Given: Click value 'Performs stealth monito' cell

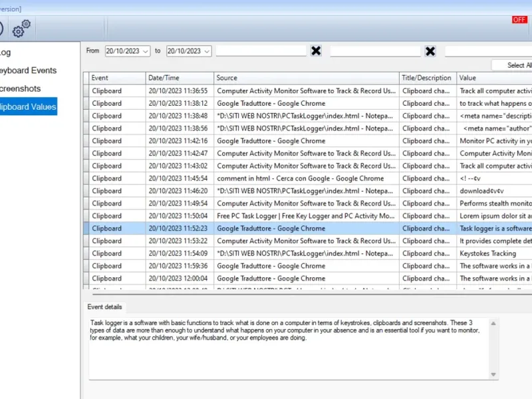Looking at the screenshot, I should [494, 203].
